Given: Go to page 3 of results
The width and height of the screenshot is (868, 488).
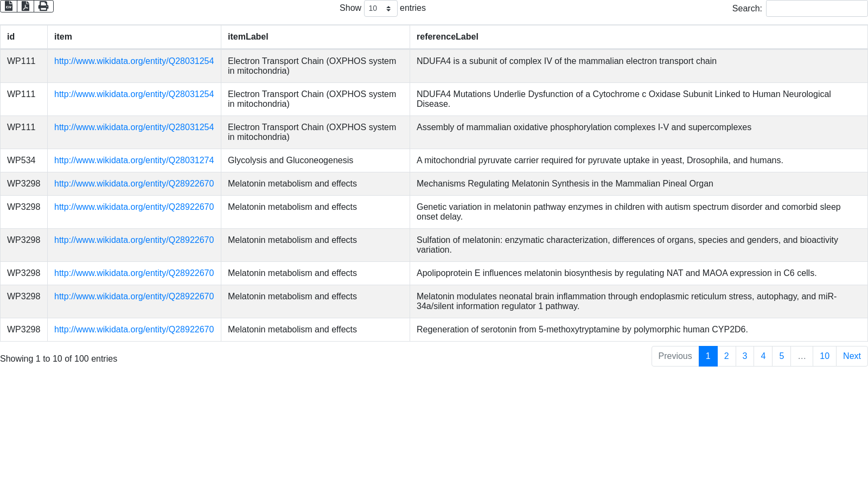Looking at the screenshot, I should click(x=745, y=356).
